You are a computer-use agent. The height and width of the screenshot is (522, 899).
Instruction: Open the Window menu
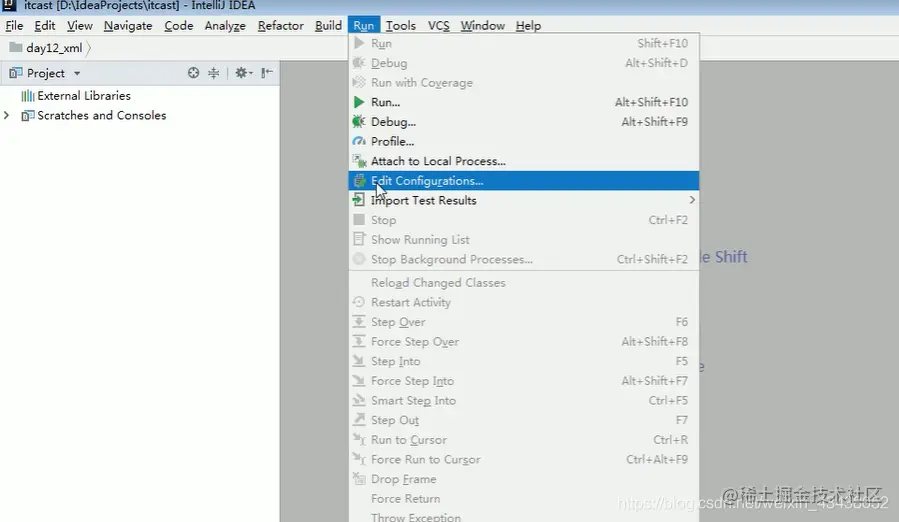tap(483, 26)
